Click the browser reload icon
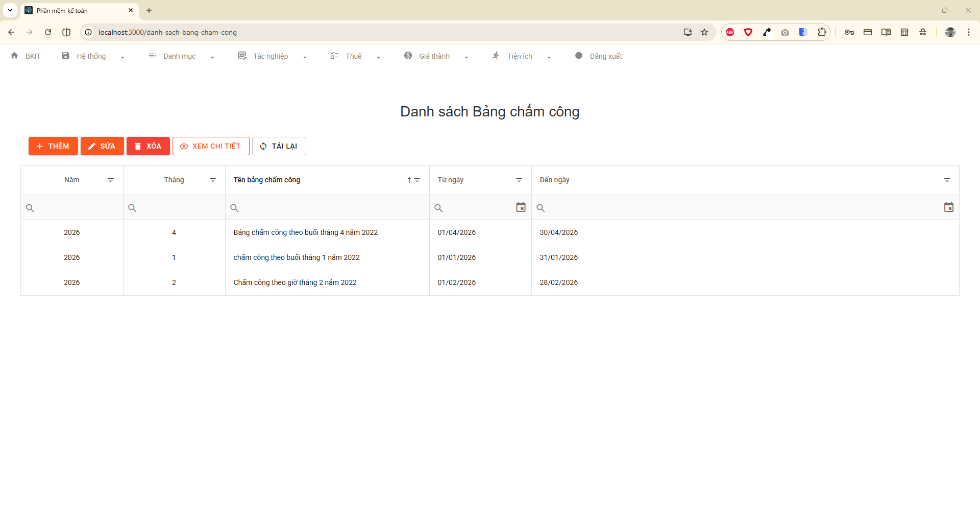The width and height of the screenshot is (980, 527). coord(48,32)
